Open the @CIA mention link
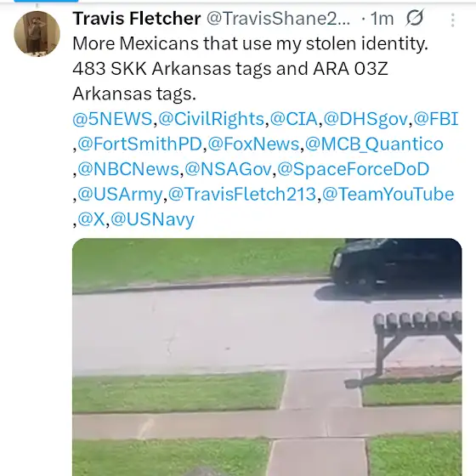This screenshot has width=476, height=476. point(293,119)
